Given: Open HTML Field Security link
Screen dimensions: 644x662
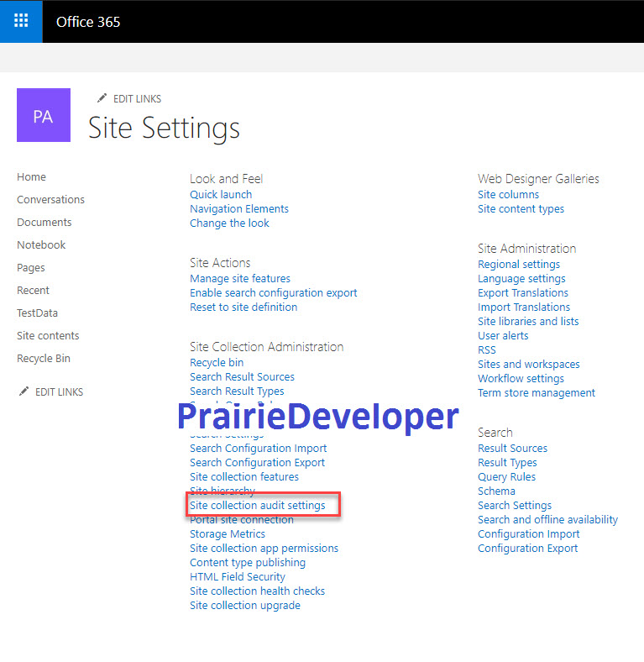Looking at the screenshot, I should pyautogui.click(x=238, y=577).
